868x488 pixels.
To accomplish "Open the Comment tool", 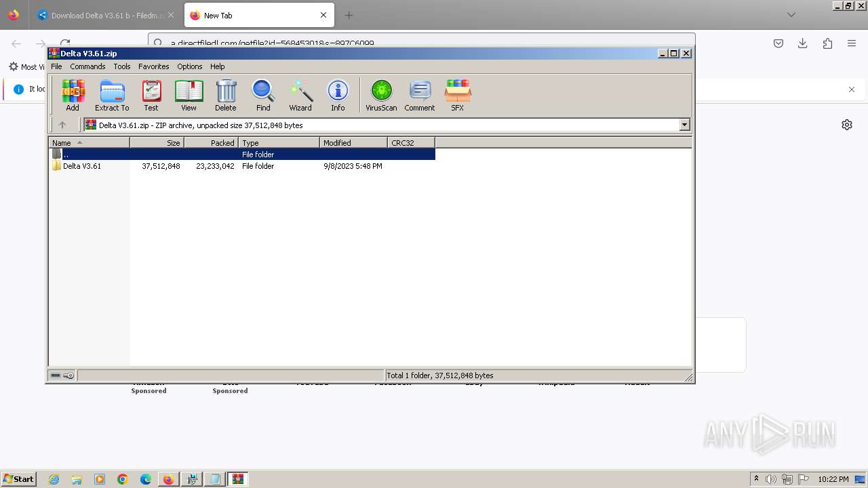I will click(x=420, y=96).
